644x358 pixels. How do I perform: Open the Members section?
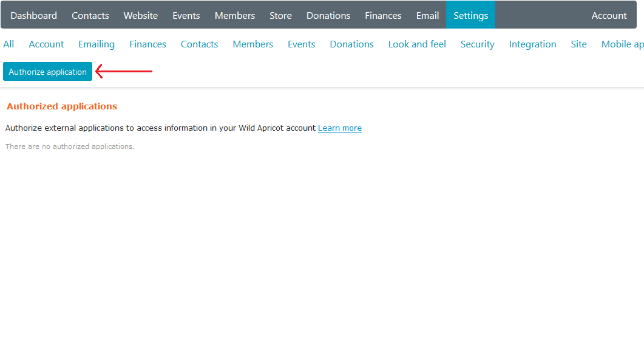click(x=234, y=15)
